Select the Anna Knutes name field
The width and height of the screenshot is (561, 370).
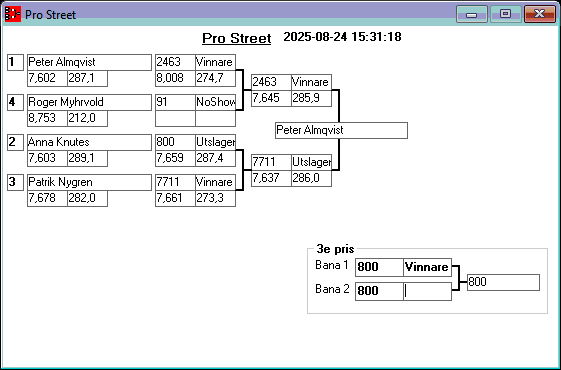[x=89, y=142]
